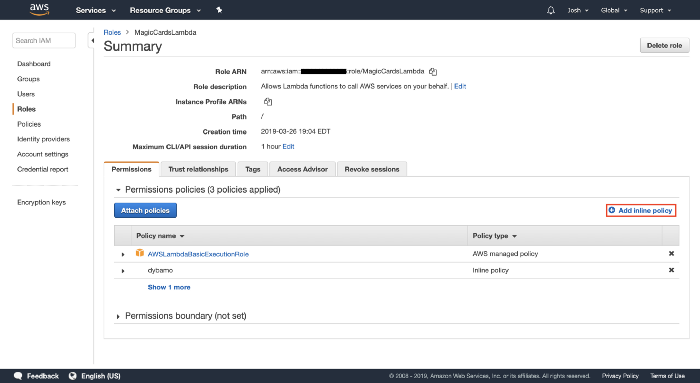Edit the role description
700x383 pixels.
point(460,86)
